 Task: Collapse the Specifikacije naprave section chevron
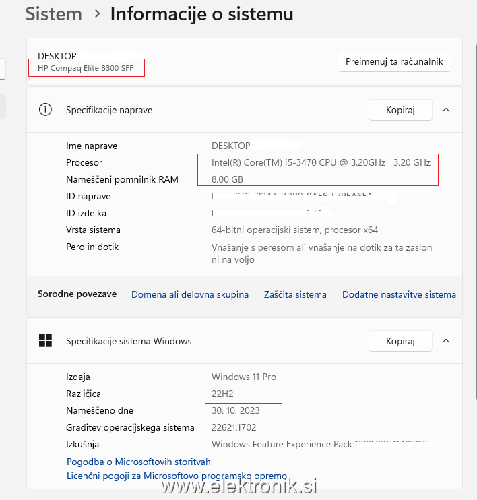[446, 110]
